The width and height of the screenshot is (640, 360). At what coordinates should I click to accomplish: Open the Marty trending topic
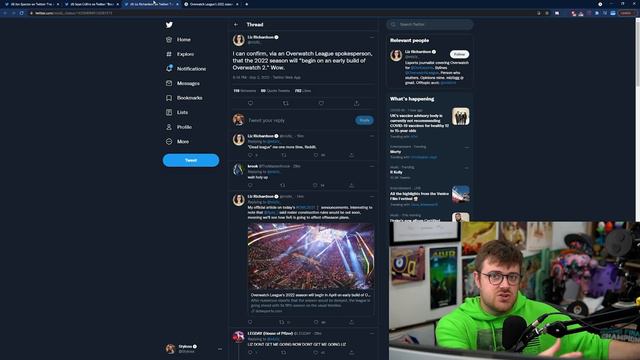click(395, 151)
